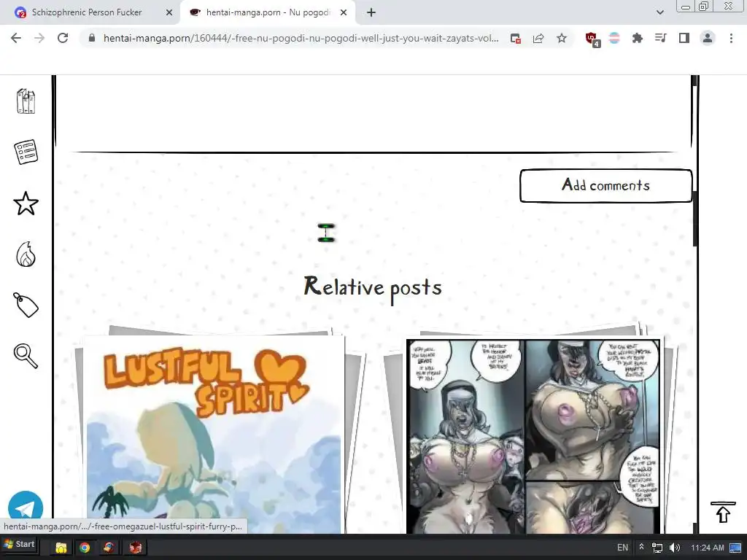Viewport: 747px width, 560px height.
Task: Click the 11:24 AM taskbar clock
Action: (707, 548)
